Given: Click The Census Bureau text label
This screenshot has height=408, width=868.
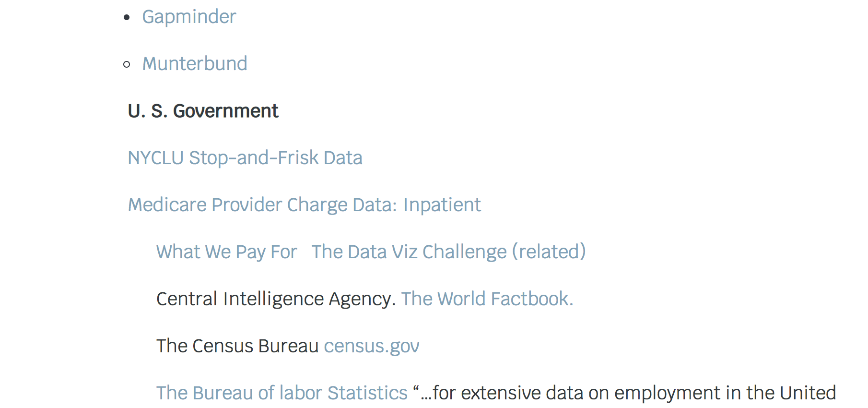Looking at the screenshot, I should click(237, 346).
